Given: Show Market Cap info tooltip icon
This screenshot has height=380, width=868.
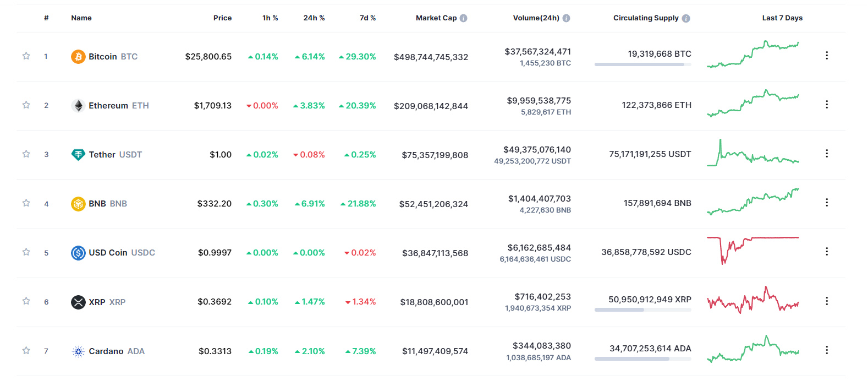Looking at the screenshot, I should pyautogui.click(x=464, y=18).
